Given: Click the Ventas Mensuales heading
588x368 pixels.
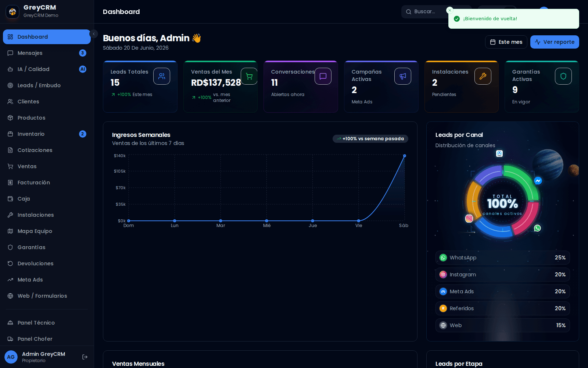Looking at the screenshot, I should [138, 364].
